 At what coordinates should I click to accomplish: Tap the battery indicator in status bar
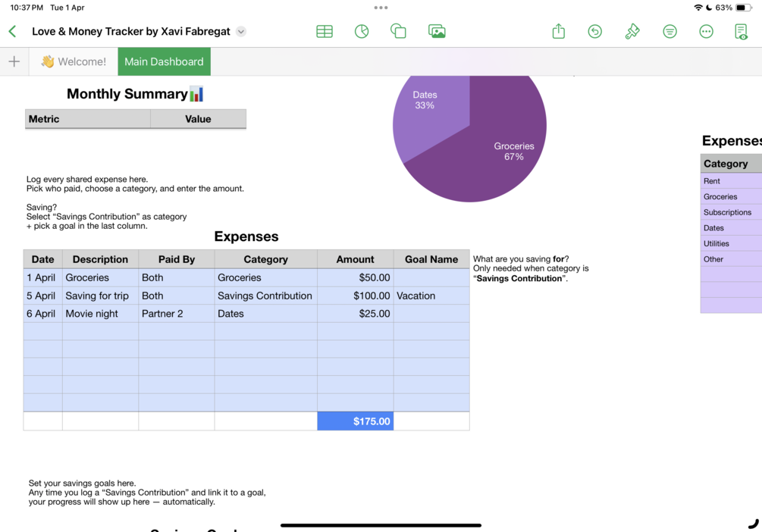coord(743,8)
